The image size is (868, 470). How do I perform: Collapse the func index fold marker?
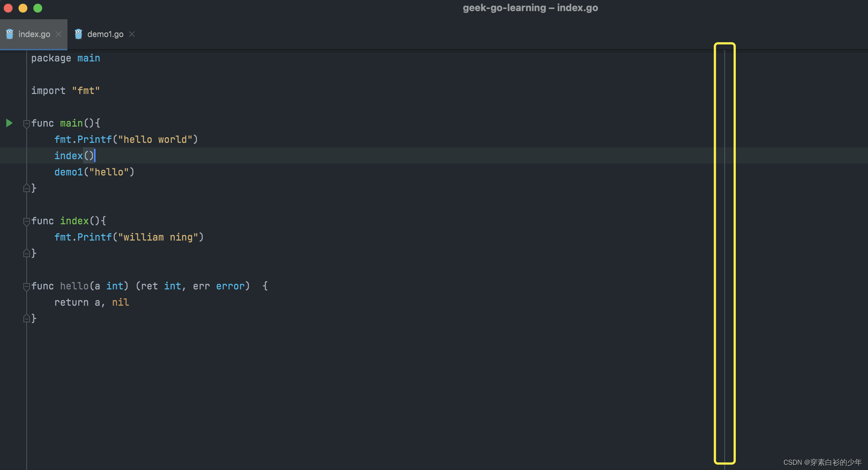pos(26,221)
